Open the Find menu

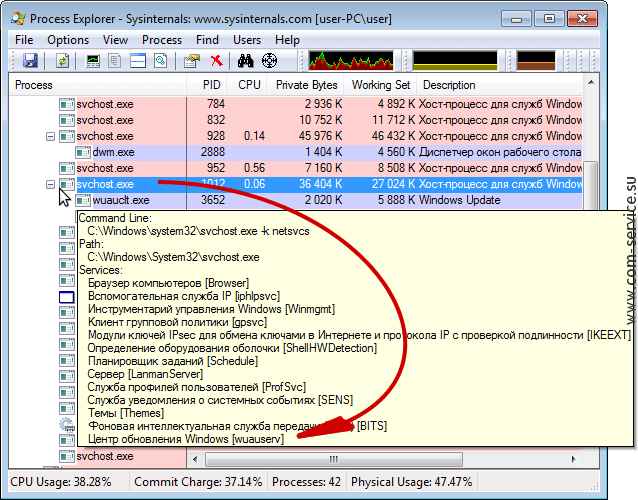click(207, 40)
